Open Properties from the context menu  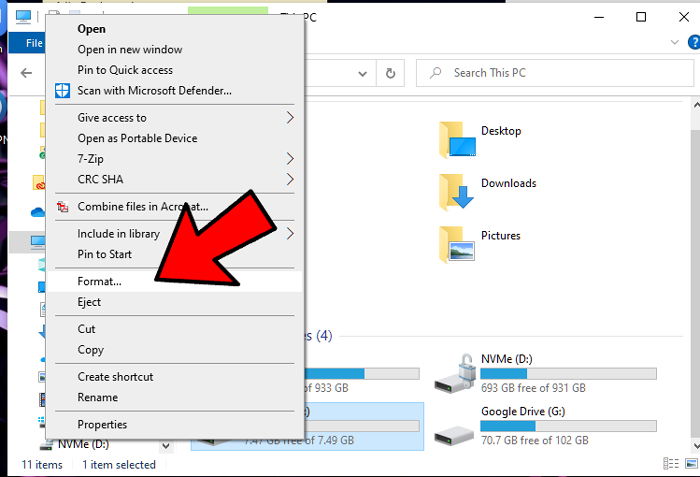tap(175, 425)
